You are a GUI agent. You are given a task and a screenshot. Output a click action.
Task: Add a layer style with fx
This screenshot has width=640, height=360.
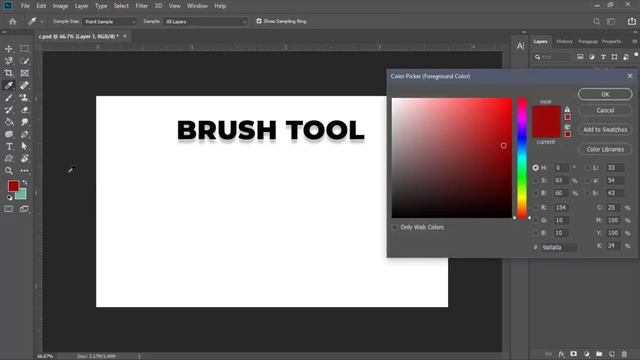(562, 354)
